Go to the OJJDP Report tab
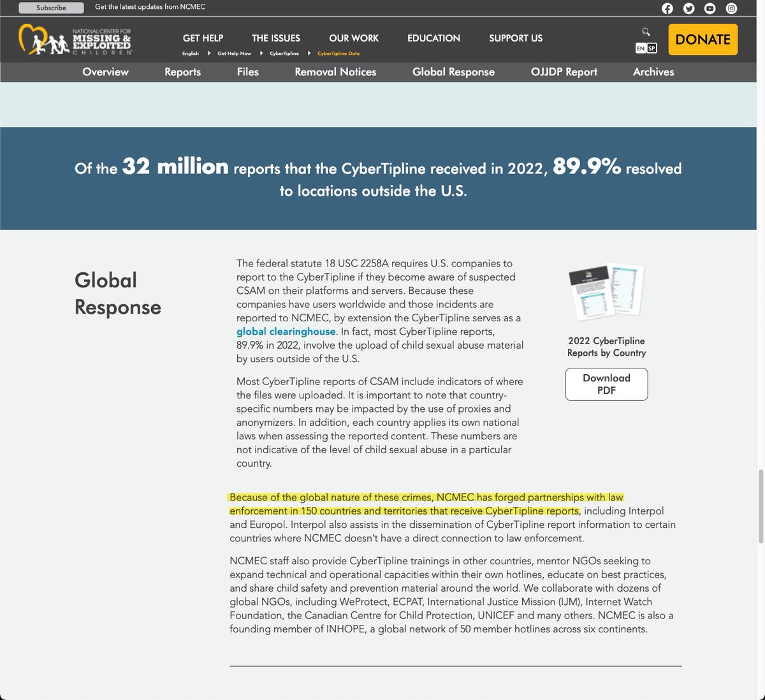 (564, 72)
